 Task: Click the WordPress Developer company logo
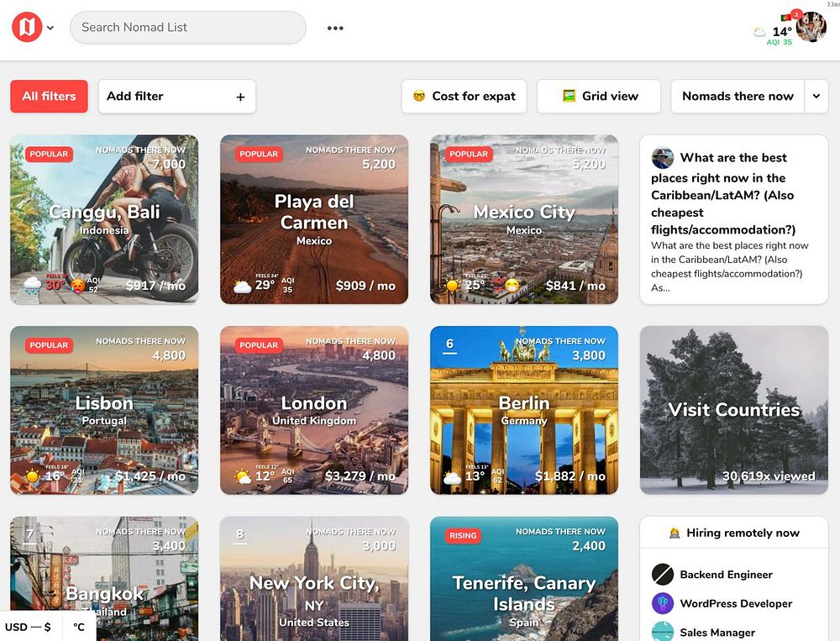(x=663, y=603)
